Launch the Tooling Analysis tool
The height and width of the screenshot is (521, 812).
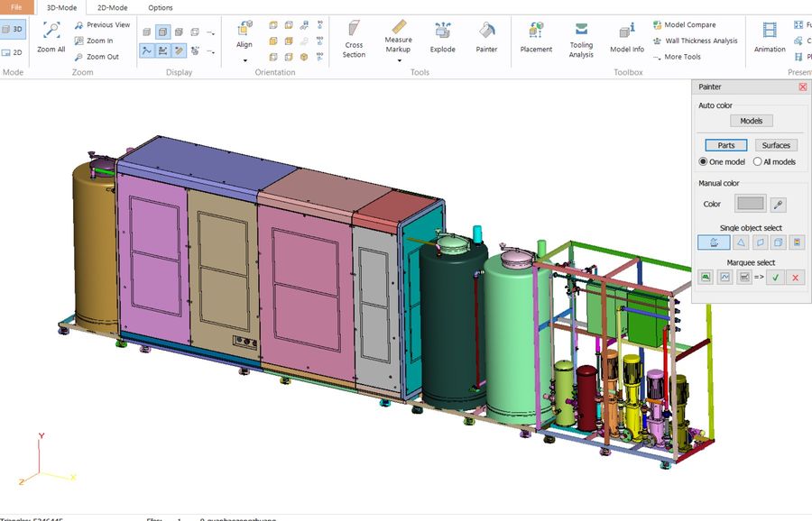tap(581, 40)
